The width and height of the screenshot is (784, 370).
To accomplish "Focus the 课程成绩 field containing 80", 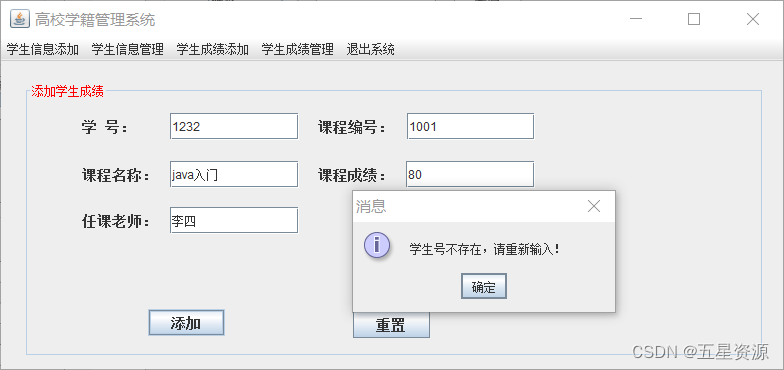I will coord(470,174).
